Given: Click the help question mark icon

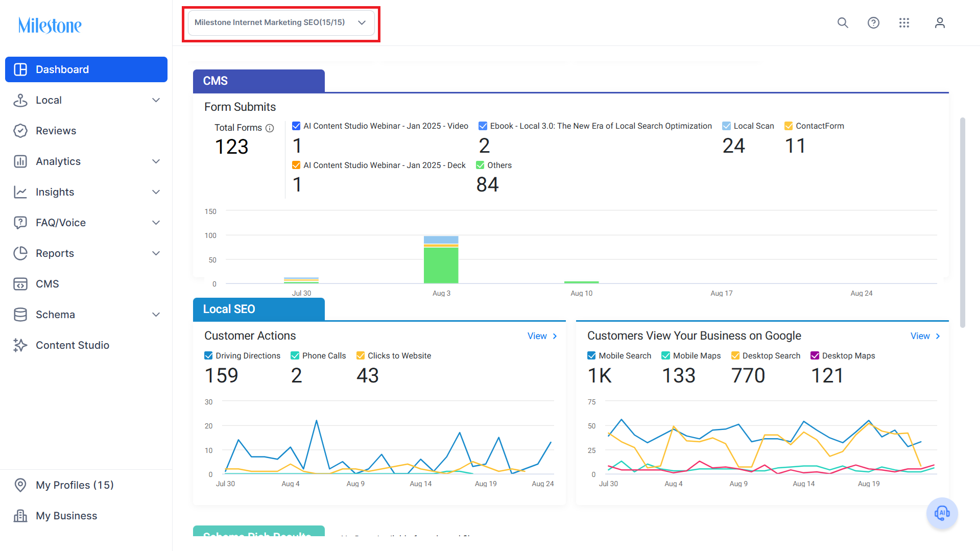Looking at the screenshot, I should point(873,22).
